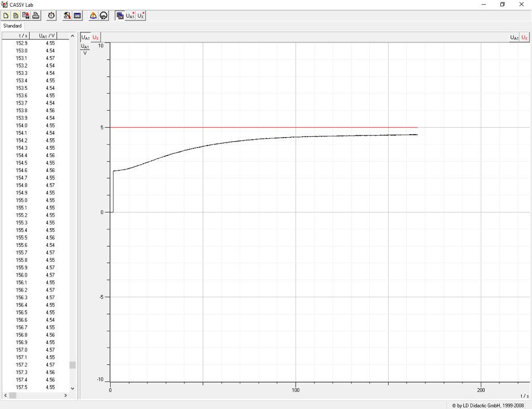Switch to the Standard tab

coord(12,25)
